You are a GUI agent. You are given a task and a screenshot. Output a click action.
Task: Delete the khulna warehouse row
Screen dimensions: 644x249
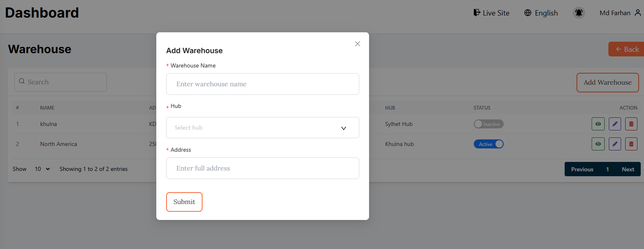631,124
